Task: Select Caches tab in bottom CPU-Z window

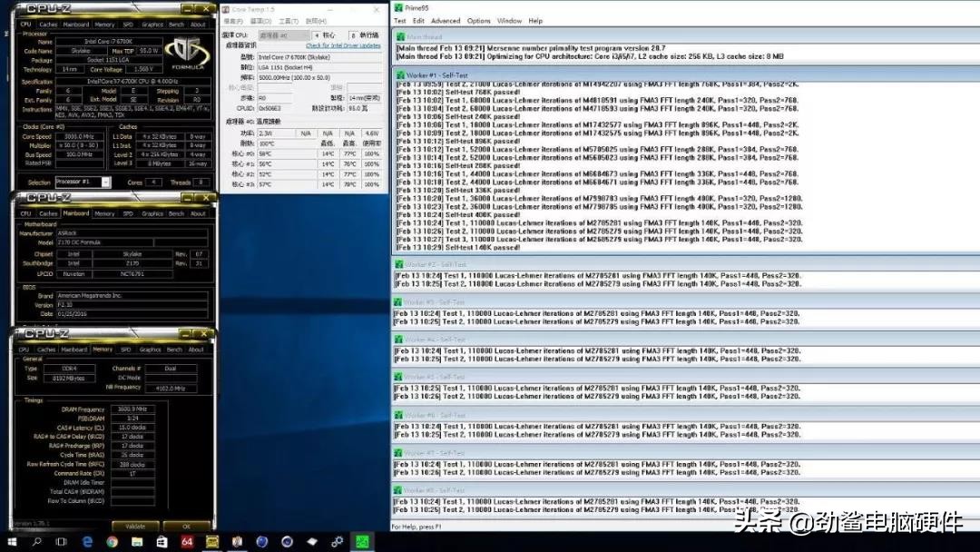Action: point(46,350)
